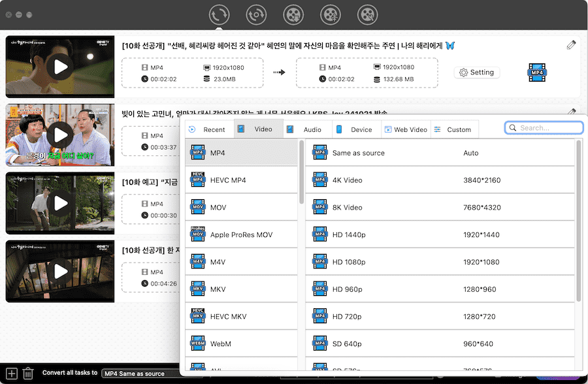This screenshot has height=384, width=588.
Task: Switch to the Audio tab
Action: click(x=308, y=129)
